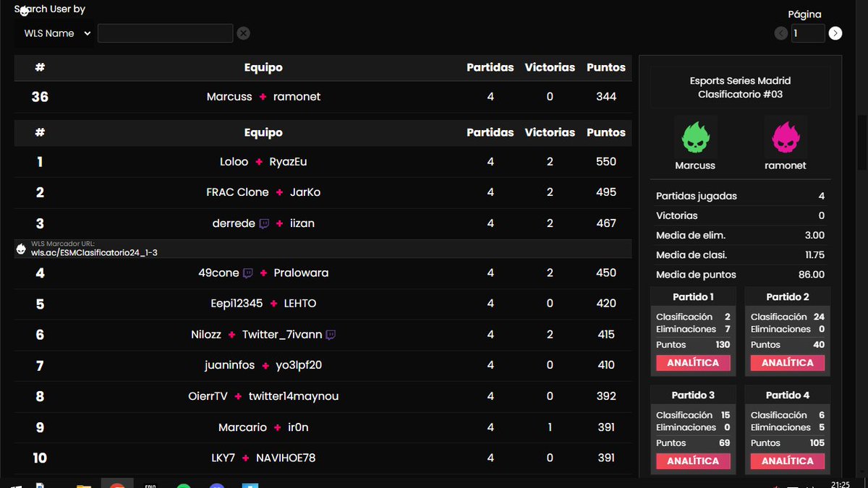Select player name JarKo
Image resolution: width=868 pixels, height=488 pixels.
[305, 192]
